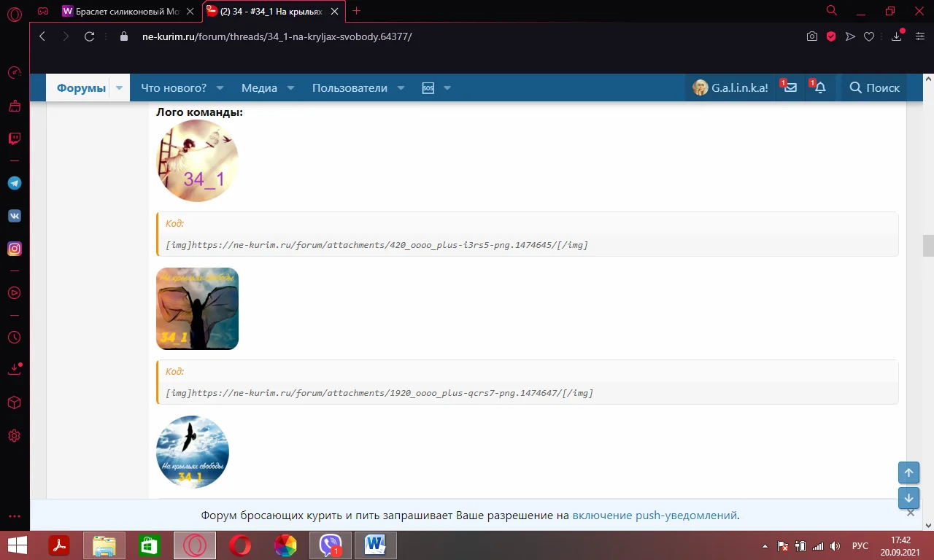Select the 420_oooo_plus-i3rs5 code text
This screenshot has width=934, height=560.
(x=377, y=245)
